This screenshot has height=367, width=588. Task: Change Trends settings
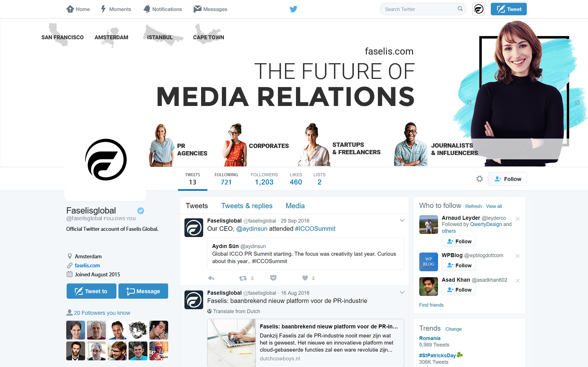(453, 329)
